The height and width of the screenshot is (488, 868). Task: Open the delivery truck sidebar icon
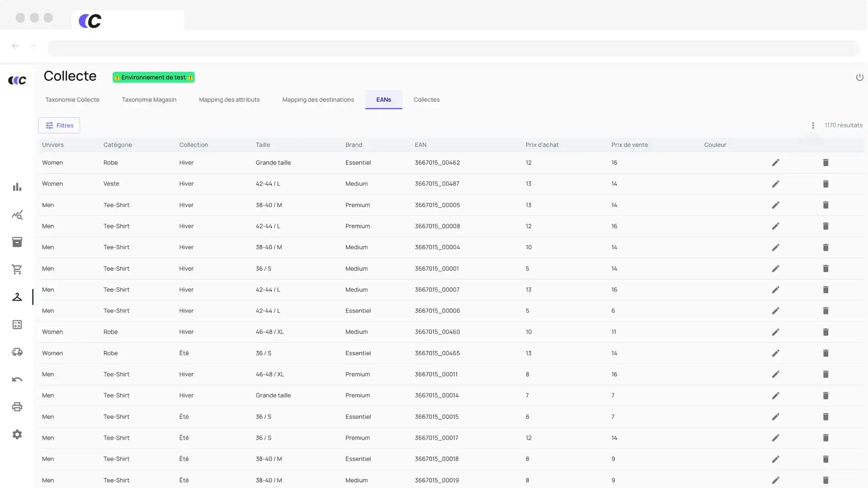point(17,352)
